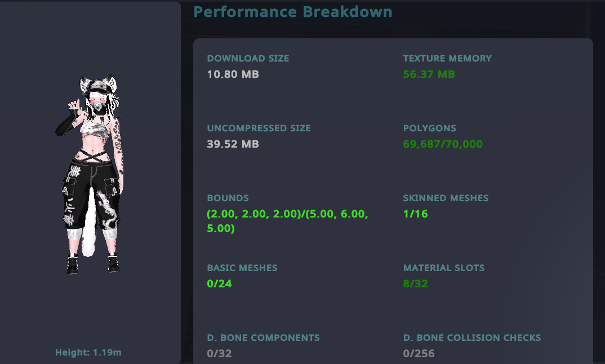Image resolution: width=605 pixels, height=364 pixels.
Task: Select the Polygons label
Action: (x=429, y=128)
